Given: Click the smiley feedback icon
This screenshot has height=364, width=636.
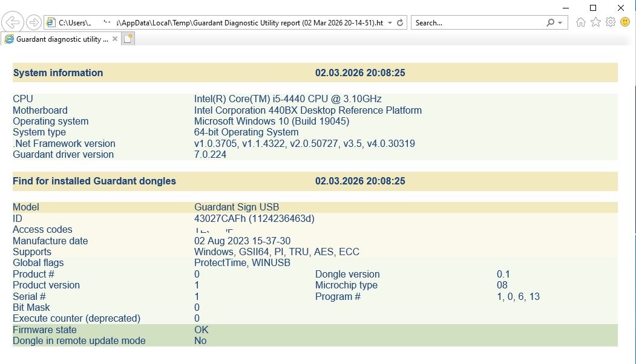Looking at the screenshot, I should [625, 22].
